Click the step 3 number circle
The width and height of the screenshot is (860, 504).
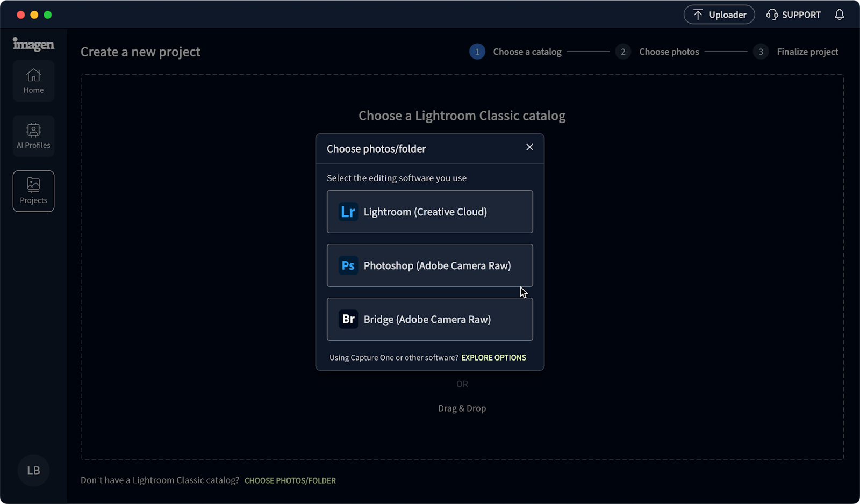point(761,52)
